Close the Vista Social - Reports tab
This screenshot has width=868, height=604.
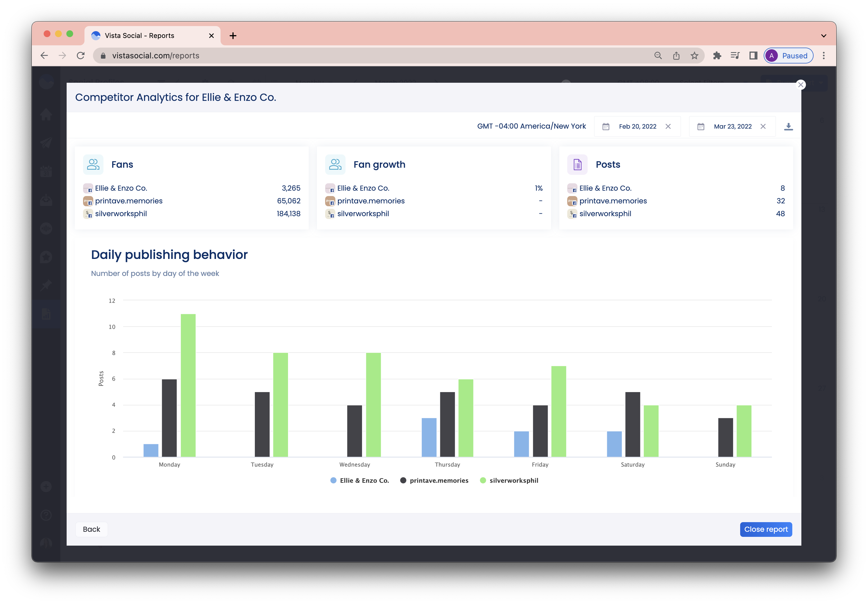tap(211, 35)
